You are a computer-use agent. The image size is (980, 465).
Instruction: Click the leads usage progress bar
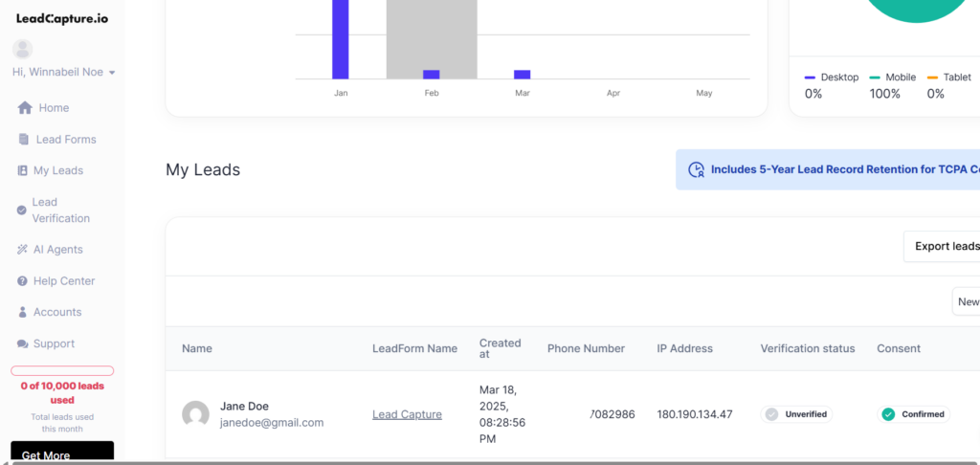pyautogui.click(x=62, y=370)
